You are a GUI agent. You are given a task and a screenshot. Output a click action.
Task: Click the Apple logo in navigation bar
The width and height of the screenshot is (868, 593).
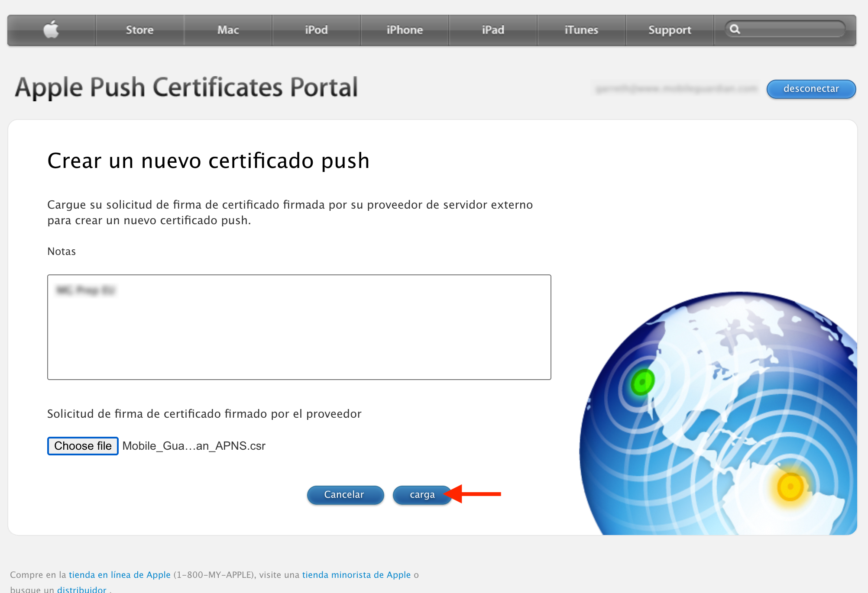point(51,30)
